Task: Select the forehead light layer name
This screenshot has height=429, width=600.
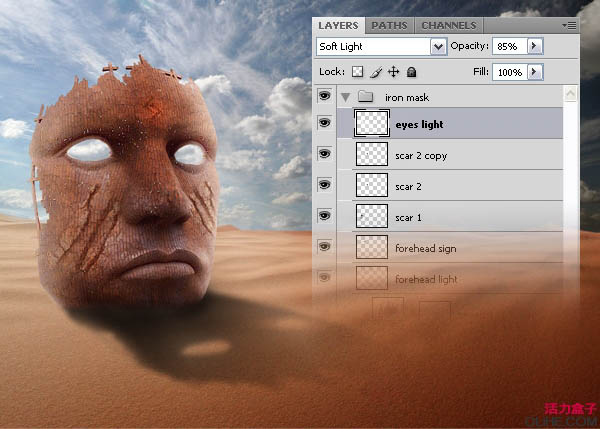Action: tap(426, 280)
